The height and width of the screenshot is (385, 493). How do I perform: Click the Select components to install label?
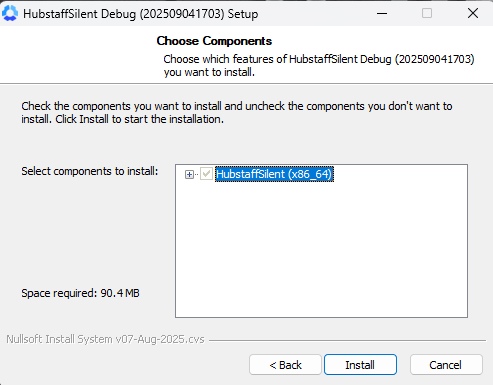(x=90, y=171)
